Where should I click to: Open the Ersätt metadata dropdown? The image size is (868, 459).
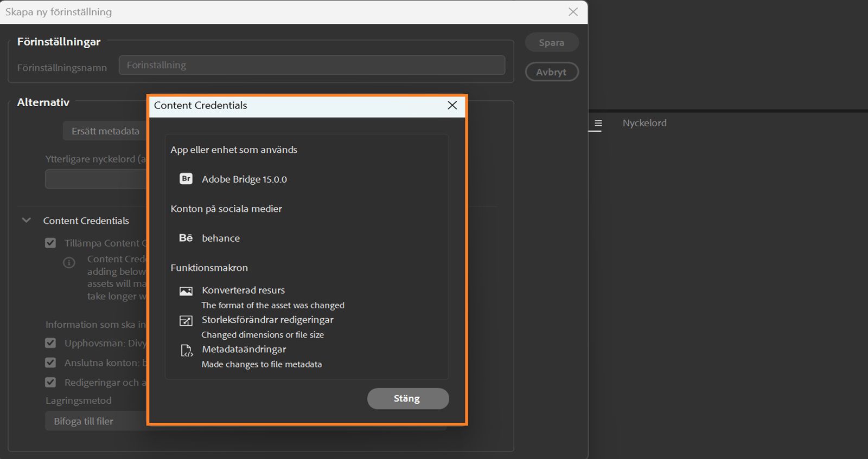click(x=105, y=131)
